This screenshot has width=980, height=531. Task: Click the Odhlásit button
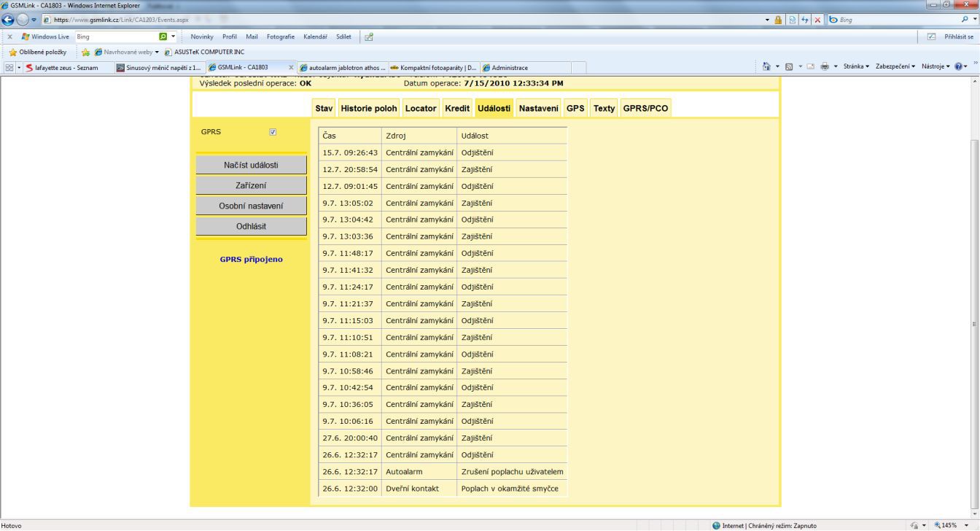point(251,226)
